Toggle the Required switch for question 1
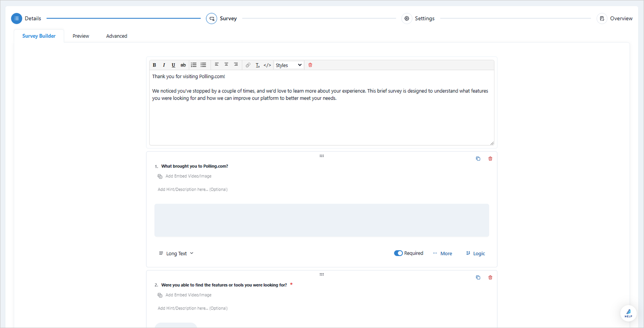This screenshot has height=328, width=644. [x=398, y=253]
